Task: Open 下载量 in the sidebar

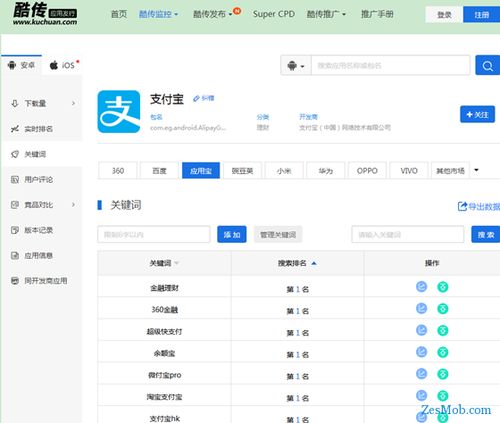Action: click(x=35, y=103)
